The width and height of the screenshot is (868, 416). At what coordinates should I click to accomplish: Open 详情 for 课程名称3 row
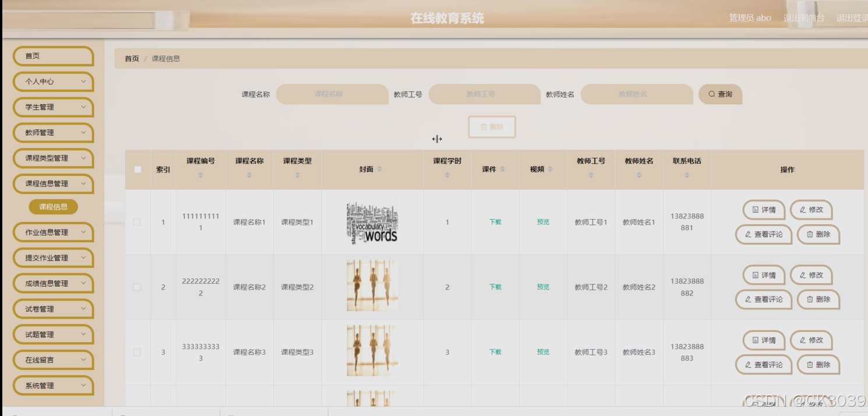pos(764,340)
